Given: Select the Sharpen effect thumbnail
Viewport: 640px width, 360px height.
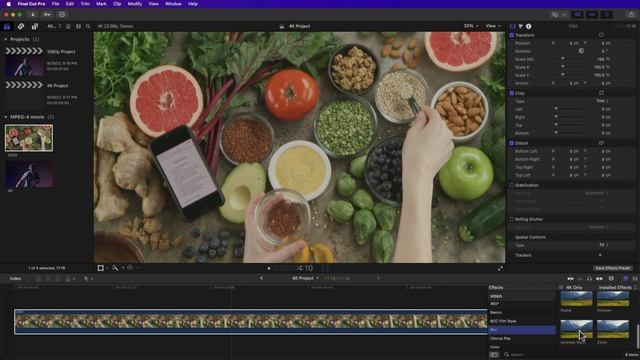Looking at the screenshot, I should click(613, 299).
